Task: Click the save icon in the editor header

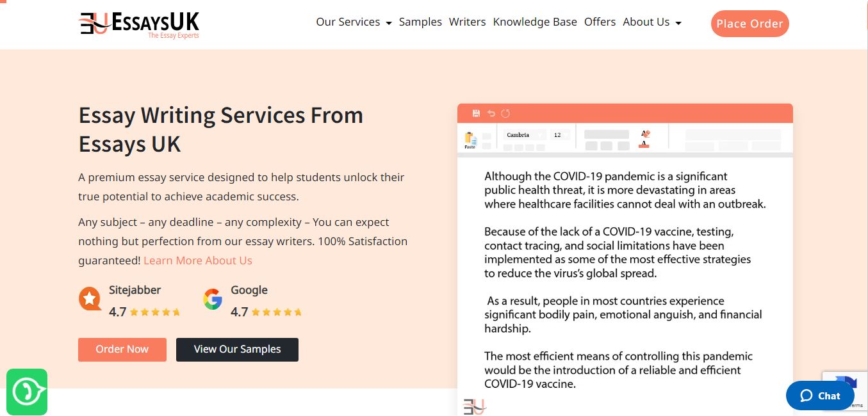Action: (x=476, y=113)
